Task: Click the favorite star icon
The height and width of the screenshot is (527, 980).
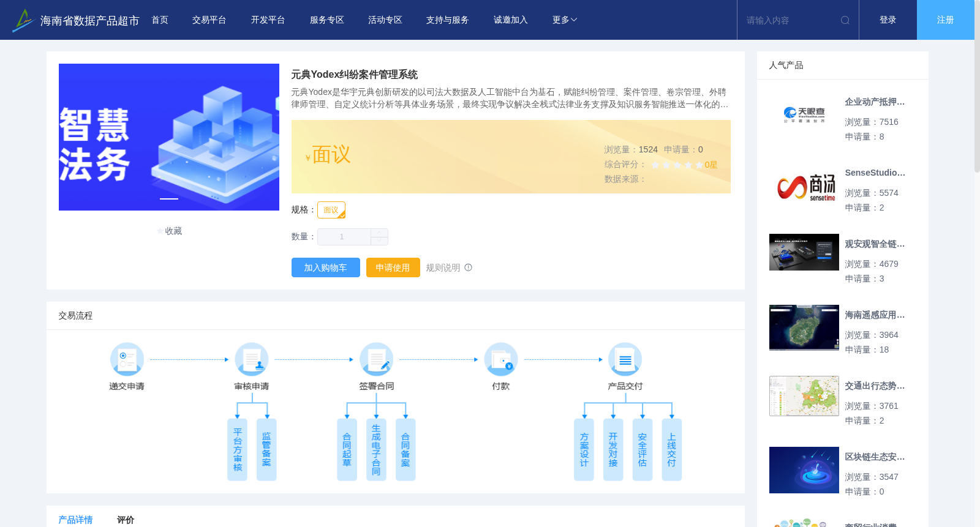Action: point(160,231)
